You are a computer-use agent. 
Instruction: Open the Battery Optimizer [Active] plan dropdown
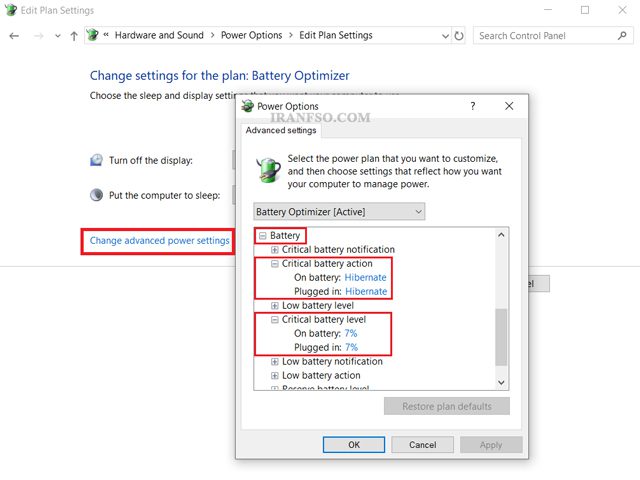click(339, 211)
